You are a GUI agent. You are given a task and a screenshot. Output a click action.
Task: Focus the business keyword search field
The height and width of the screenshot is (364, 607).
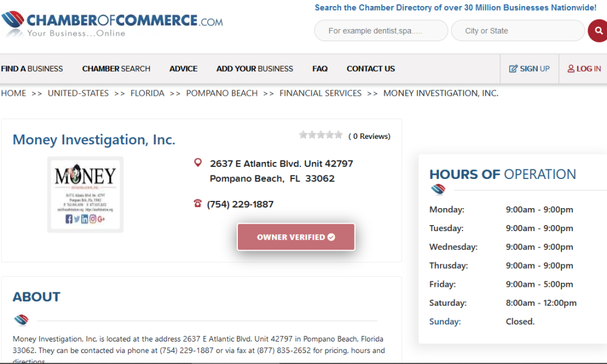[x=381, y=31]
